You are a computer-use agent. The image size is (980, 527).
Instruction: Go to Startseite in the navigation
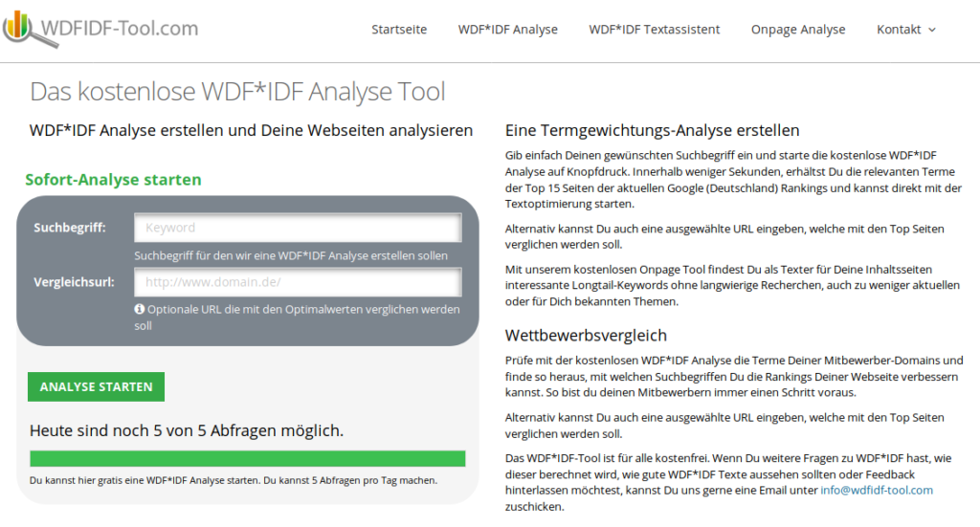[399, 30]
